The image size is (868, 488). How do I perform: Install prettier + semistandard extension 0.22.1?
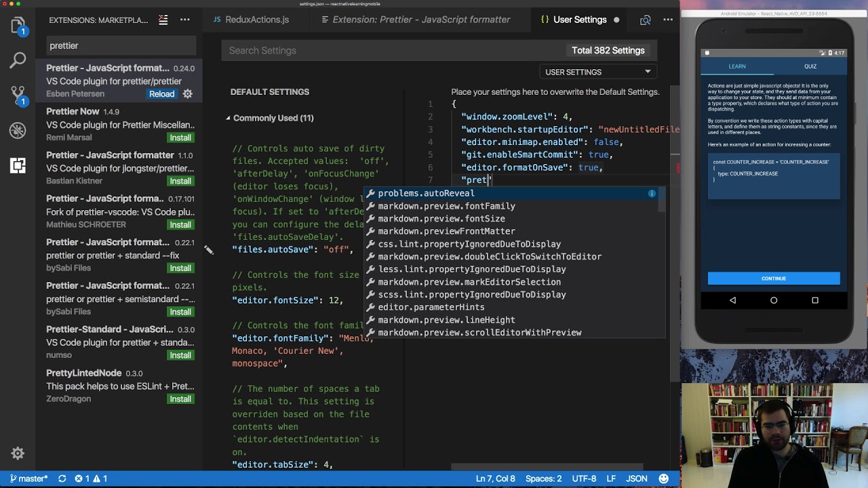point(180,312)
